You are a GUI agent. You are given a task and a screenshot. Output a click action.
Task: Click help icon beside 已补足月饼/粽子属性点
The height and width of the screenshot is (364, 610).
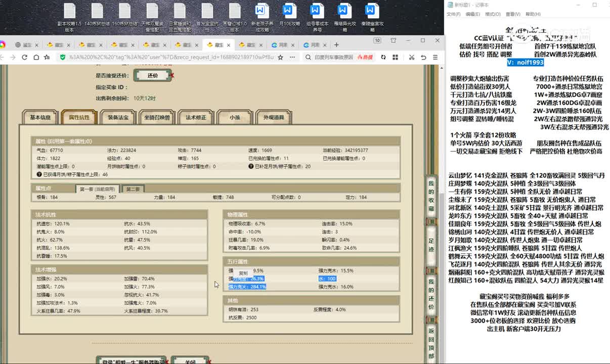pyautogui.click(x=251, y=166)
